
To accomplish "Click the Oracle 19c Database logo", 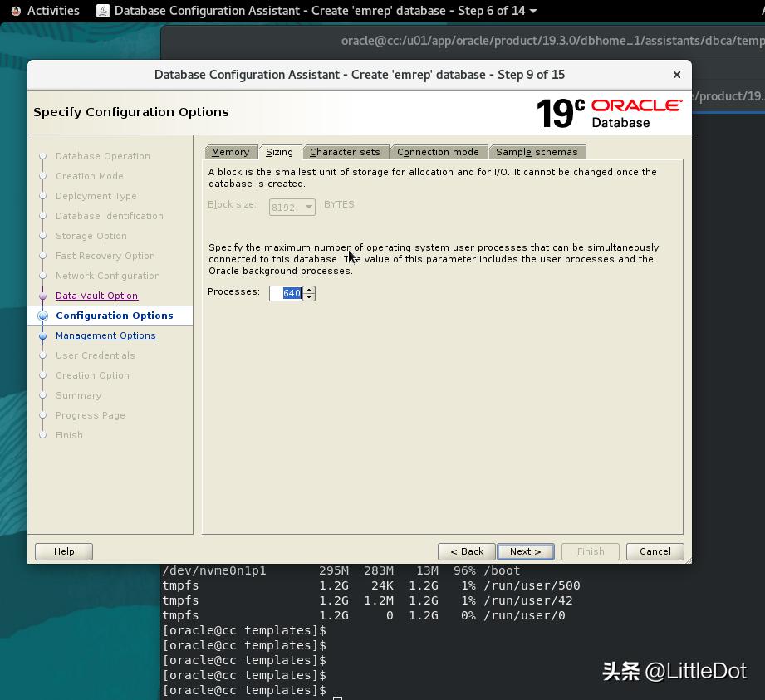I will [x=609, y=113].
